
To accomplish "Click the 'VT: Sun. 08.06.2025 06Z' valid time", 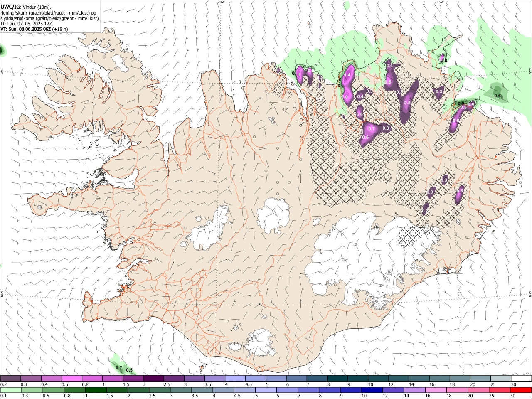I will point(26,29).
